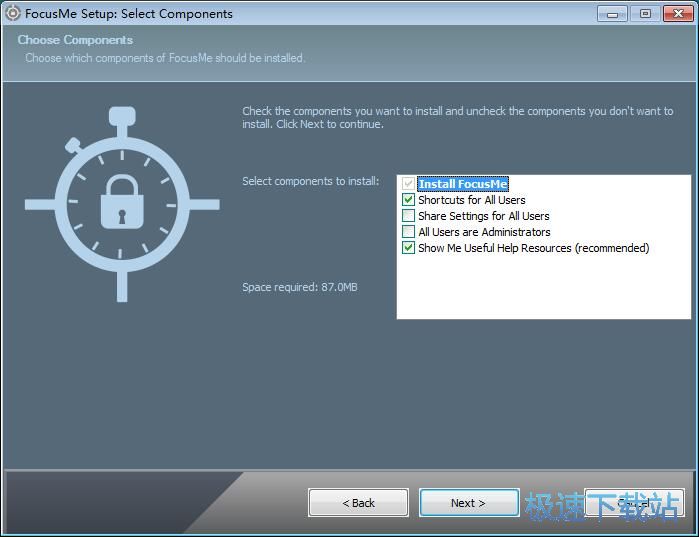
Task: Go back with the Back button
Action: [x=358, y=503]
